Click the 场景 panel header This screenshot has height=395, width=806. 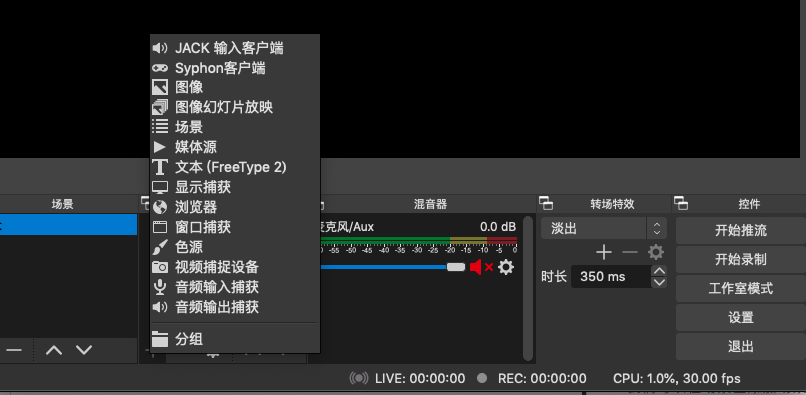pos(62,204)
